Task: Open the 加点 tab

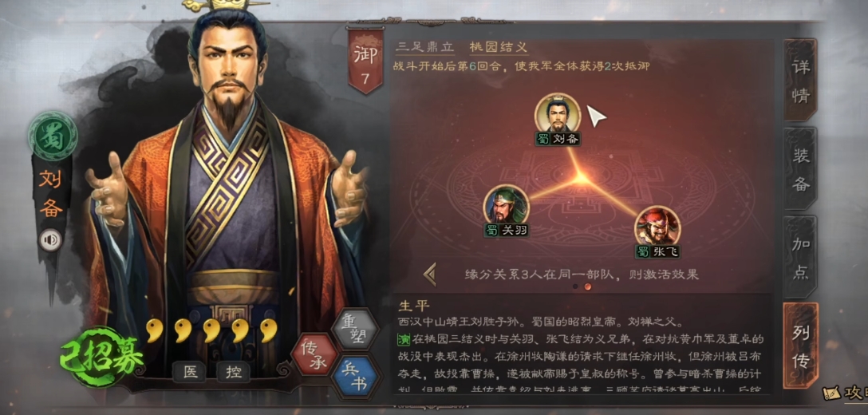Action: point(800,256)
